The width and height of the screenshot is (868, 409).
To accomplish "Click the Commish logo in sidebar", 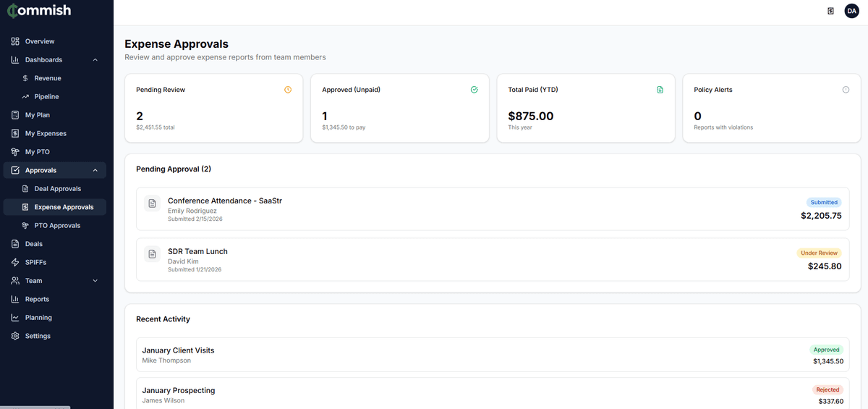I will [41, 12].
